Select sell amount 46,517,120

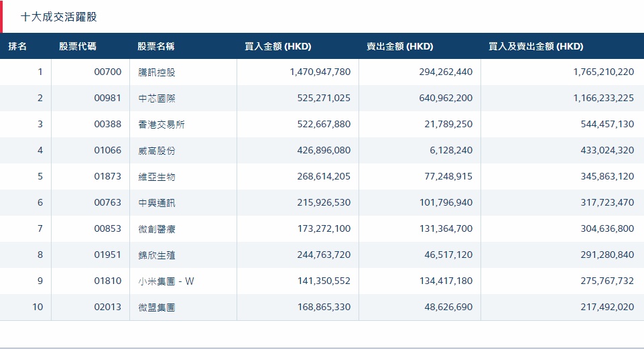(448, 255)
